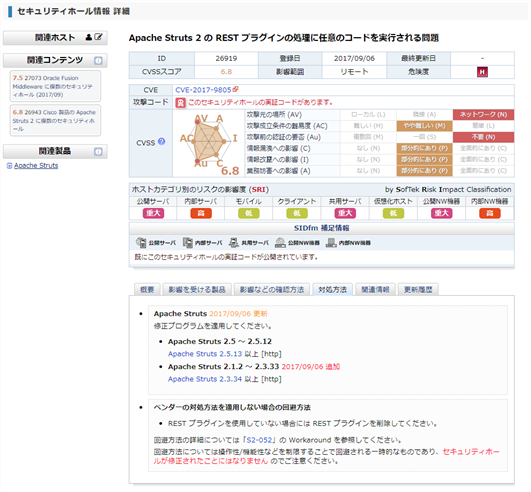Click the 関連コンテンツ panel header

click(55, 61)
